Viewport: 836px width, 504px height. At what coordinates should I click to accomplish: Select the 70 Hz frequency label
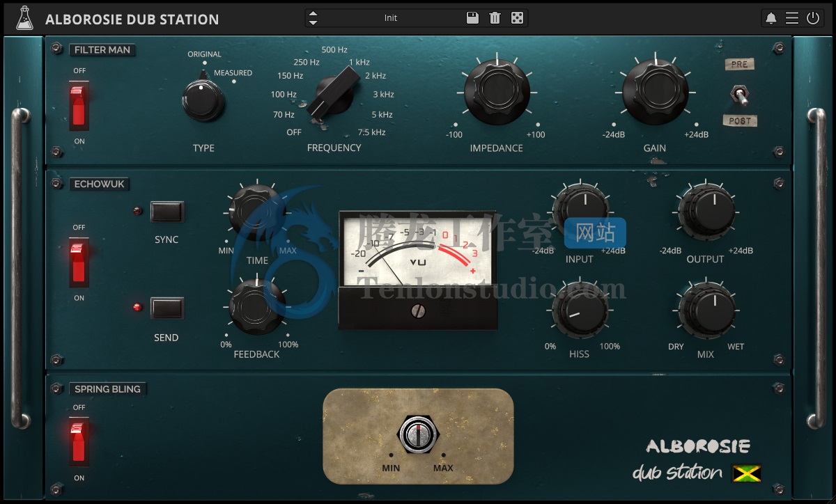[x=284, y=115]
